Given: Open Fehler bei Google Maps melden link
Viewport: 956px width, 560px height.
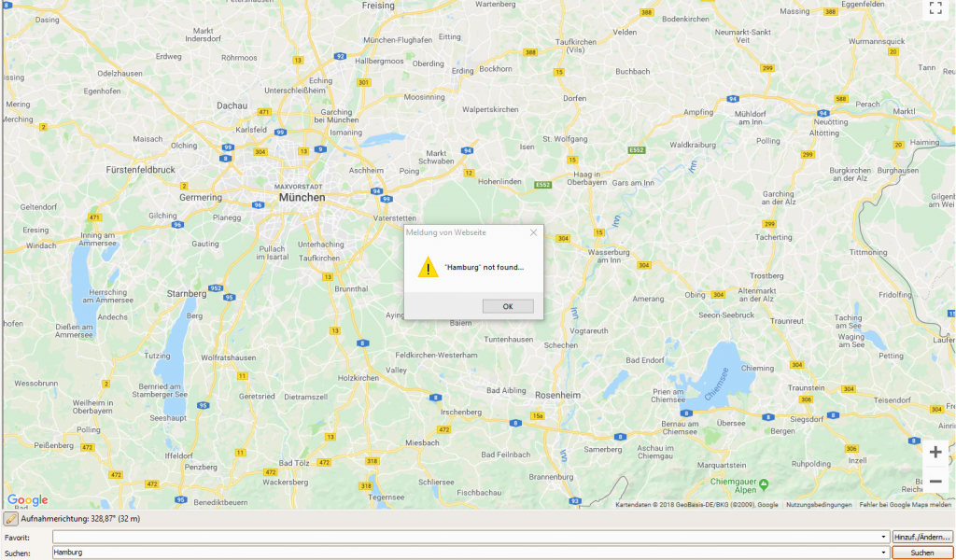Looking at the screenshot, I should (x=906, y=505).
